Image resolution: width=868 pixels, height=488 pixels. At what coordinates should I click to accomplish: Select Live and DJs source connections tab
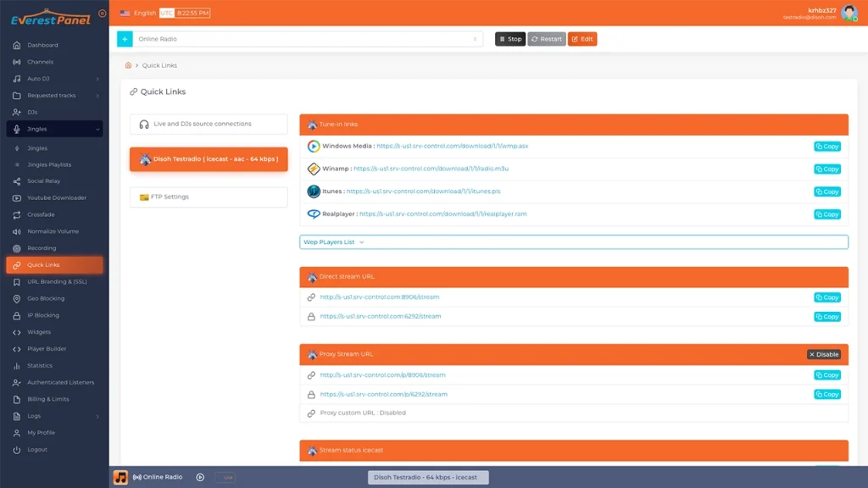click(209, 124)
